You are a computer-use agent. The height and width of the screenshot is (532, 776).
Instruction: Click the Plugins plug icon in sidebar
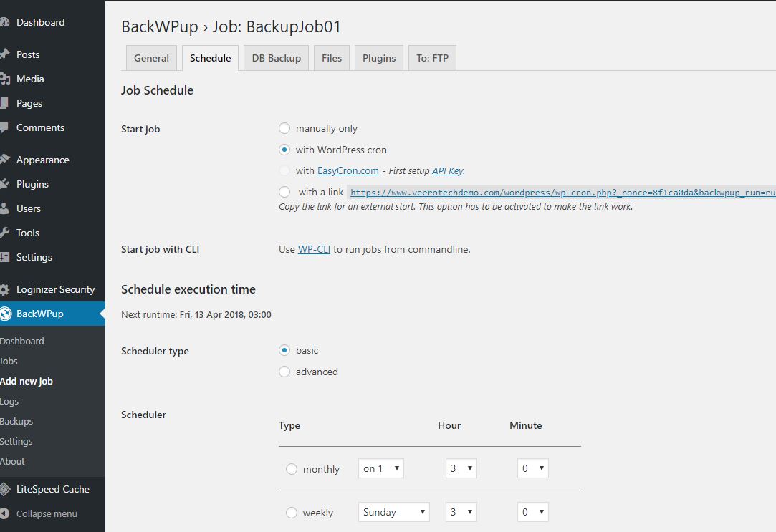[x=4, y=184]
